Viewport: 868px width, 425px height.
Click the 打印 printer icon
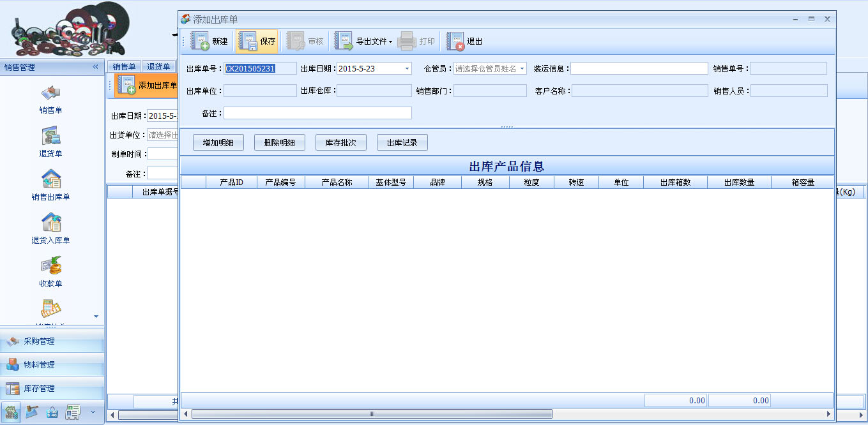coord(407,41)
